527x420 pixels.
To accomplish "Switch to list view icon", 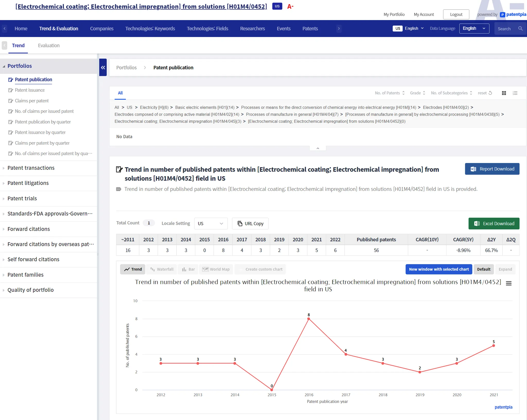I will coord(515,93).
